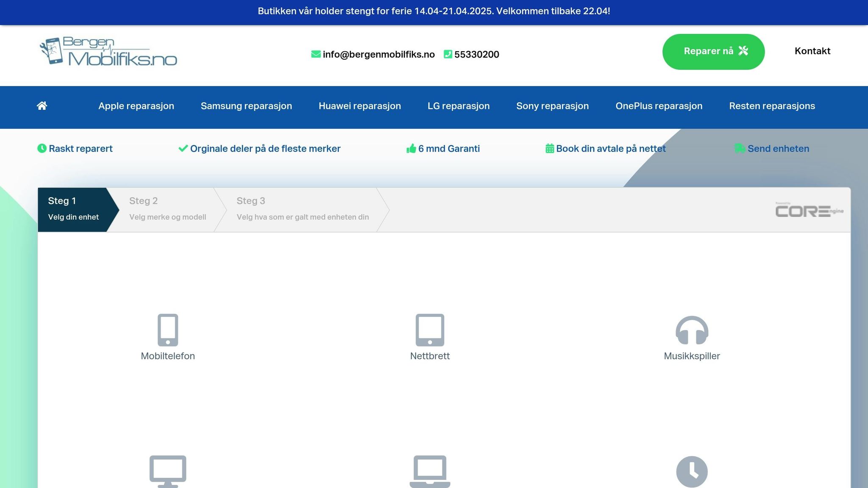Select the Steg 3 tab
This screenshot has height=488, width=868.
click(x=303, y=210)
